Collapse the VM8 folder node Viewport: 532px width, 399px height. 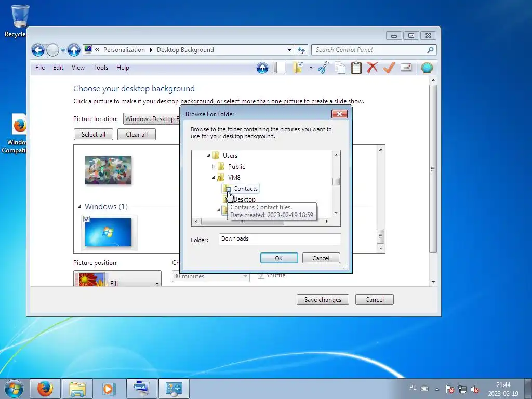tap(214, 178)
